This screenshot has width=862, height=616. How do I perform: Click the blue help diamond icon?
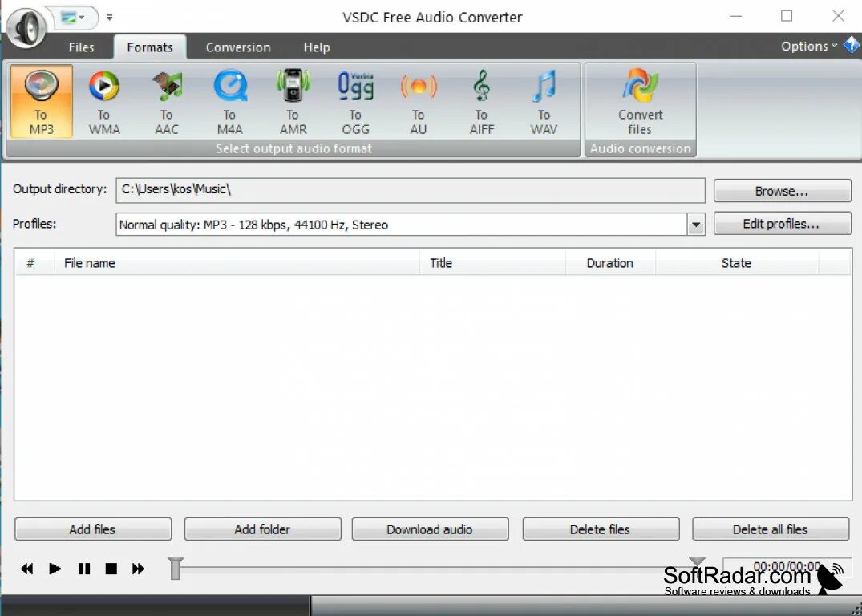[x=852, y=45]
